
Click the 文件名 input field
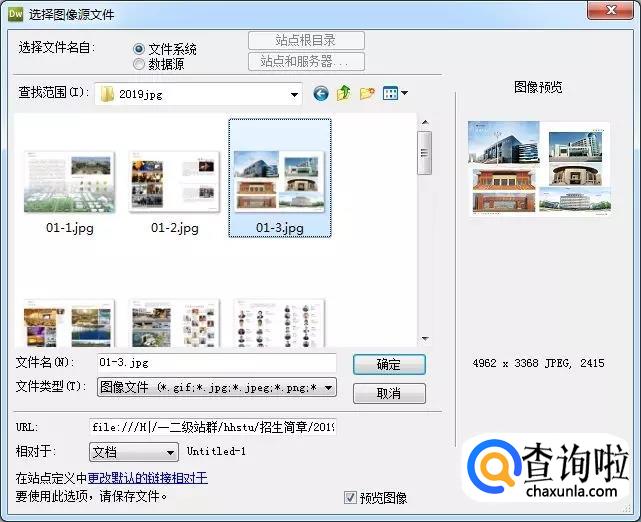point(215,362)
